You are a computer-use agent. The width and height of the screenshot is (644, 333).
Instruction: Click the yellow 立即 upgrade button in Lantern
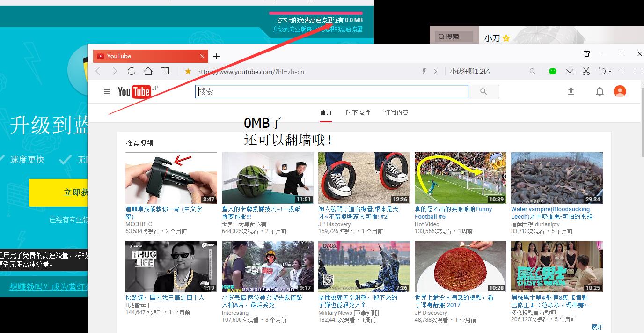[x=59, y=192]
